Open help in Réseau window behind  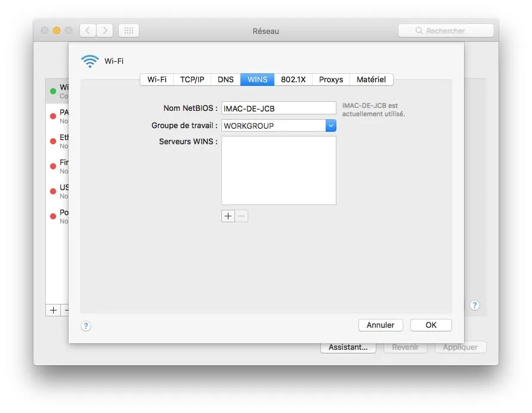pyautogui.click(x=475, y=305)
